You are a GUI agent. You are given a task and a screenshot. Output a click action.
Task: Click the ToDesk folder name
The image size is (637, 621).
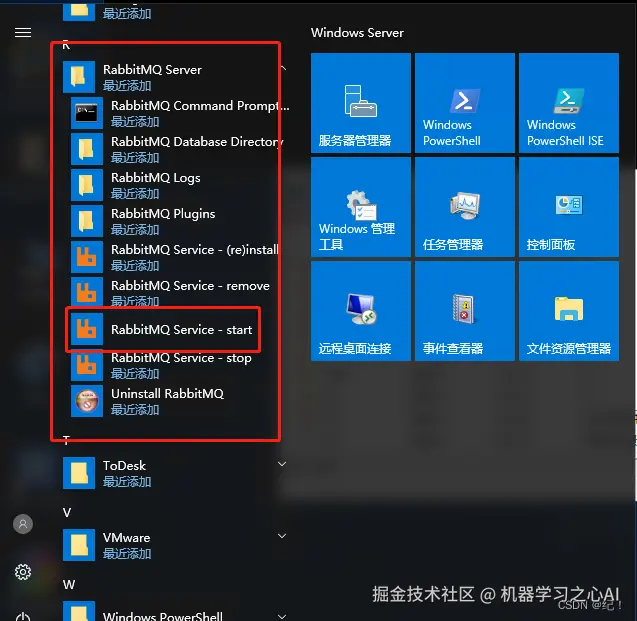(x=124, y=465)
